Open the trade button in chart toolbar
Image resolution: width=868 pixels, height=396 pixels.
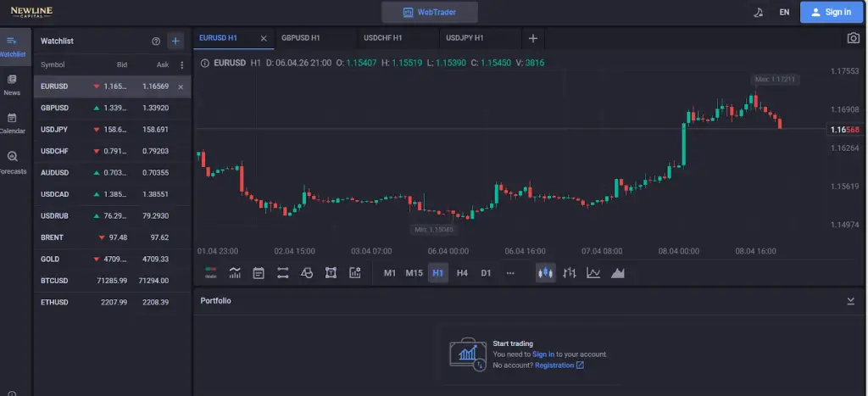[x=211, y=273]
